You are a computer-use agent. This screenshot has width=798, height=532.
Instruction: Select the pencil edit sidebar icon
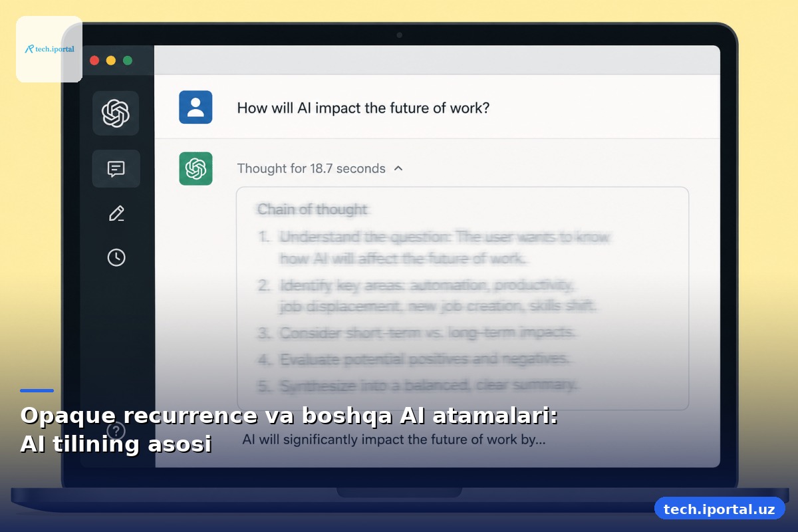pyautogui.click(x=116, y=213)
